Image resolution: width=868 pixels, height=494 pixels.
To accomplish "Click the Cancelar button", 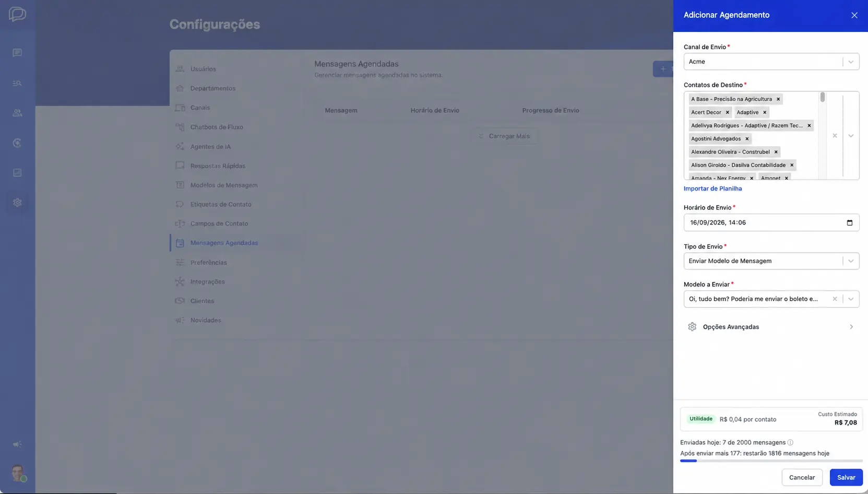I will click(x=802, y=477).
